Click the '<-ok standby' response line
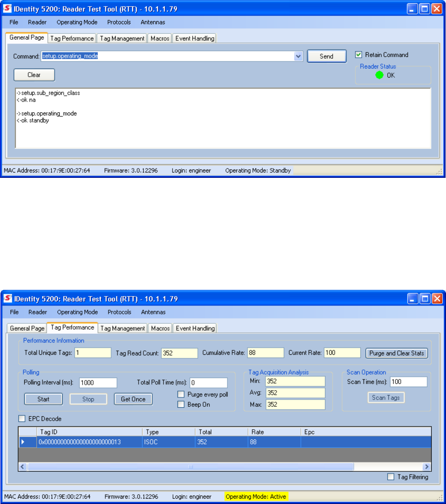The width and height of the screenshot is (446, 504). coord(33,121)
